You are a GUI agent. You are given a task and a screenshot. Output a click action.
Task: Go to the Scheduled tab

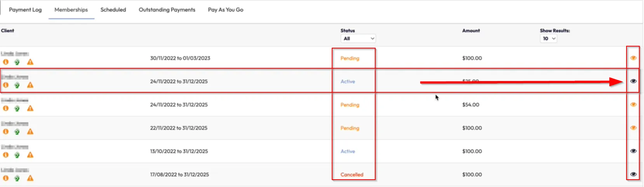coord(113,10)
